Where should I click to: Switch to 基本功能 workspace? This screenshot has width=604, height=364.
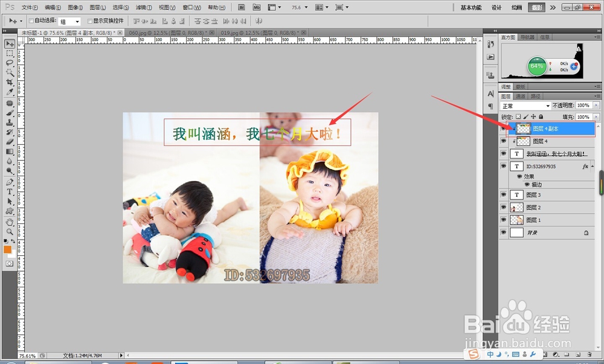point(471,7)
